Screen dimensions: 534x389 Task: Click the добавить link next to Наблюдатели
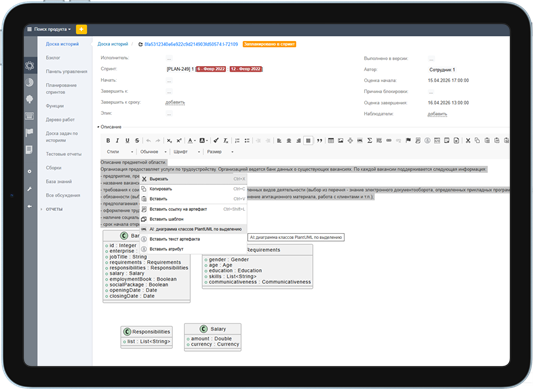[x=437, y=114]
